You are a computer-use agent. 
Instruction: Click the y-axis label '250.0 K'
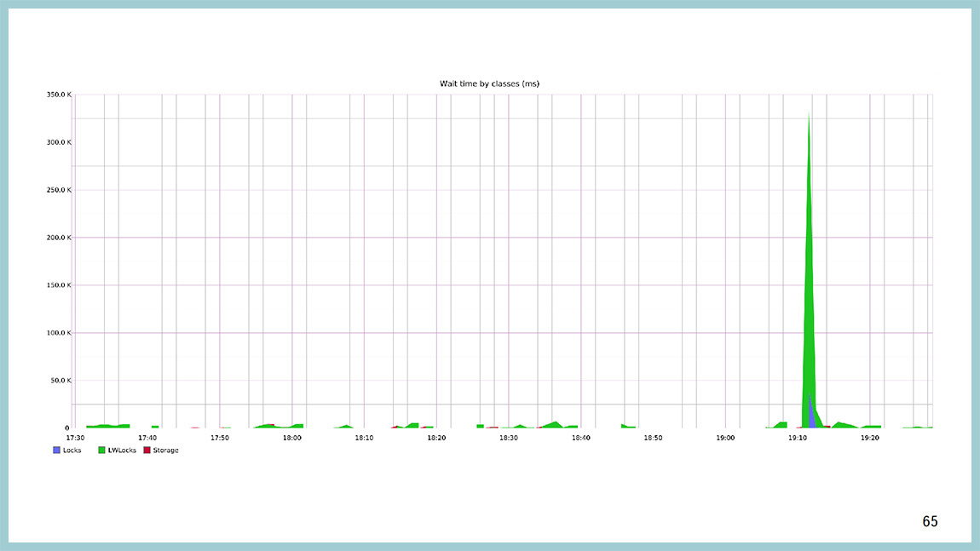60,190
